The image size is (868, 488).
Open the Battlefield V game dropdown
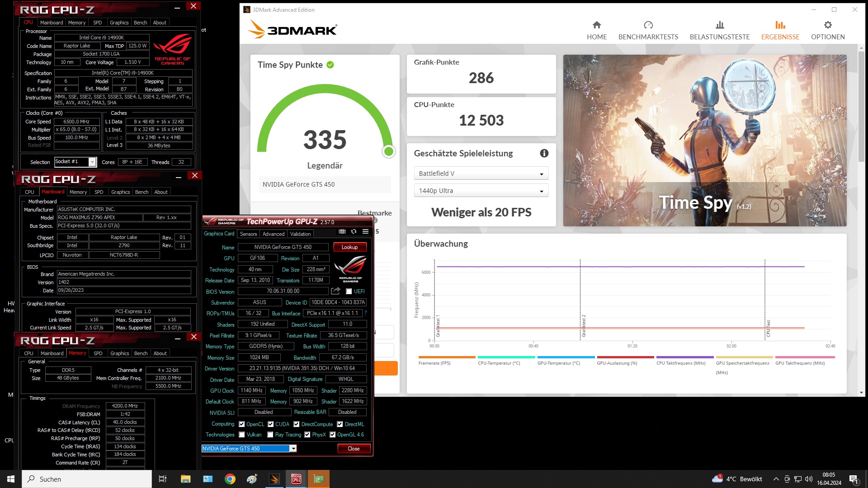coord(481,174)
